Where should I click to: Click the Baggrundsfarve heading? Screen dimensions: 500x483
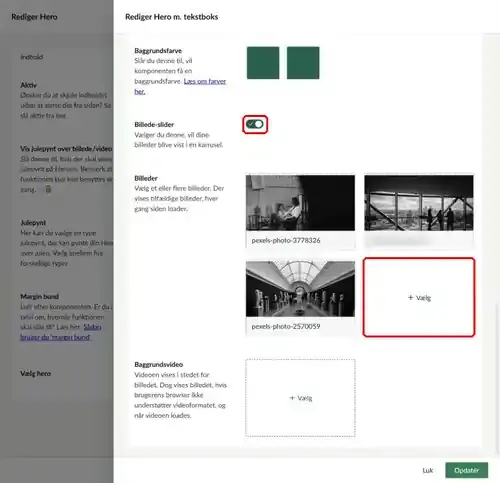pos(158,51)
